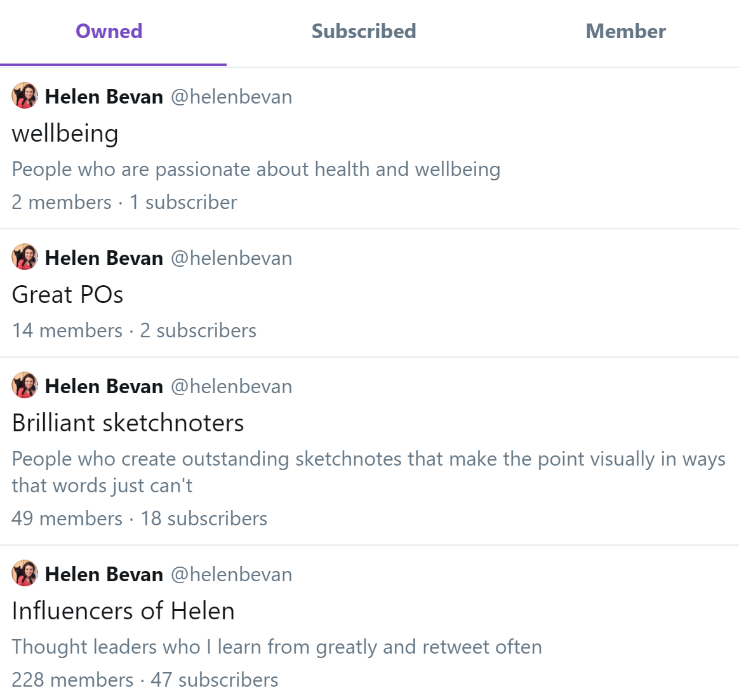Image resolution: width=739 pixels, height=700 pixels.
Task: Select the wellbeing list description text
Action: pyautogui.click(x=256, y=170)
